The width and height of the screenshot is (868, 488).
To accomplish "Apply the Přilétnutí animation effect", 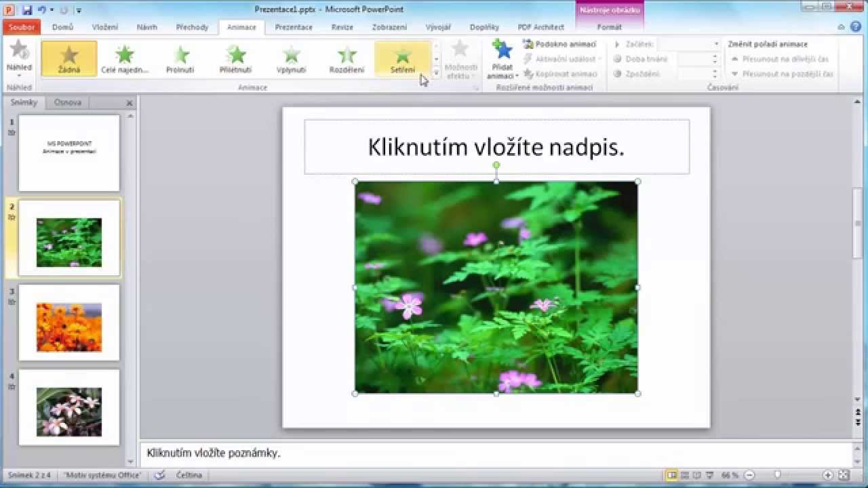I will click(236, 58).
